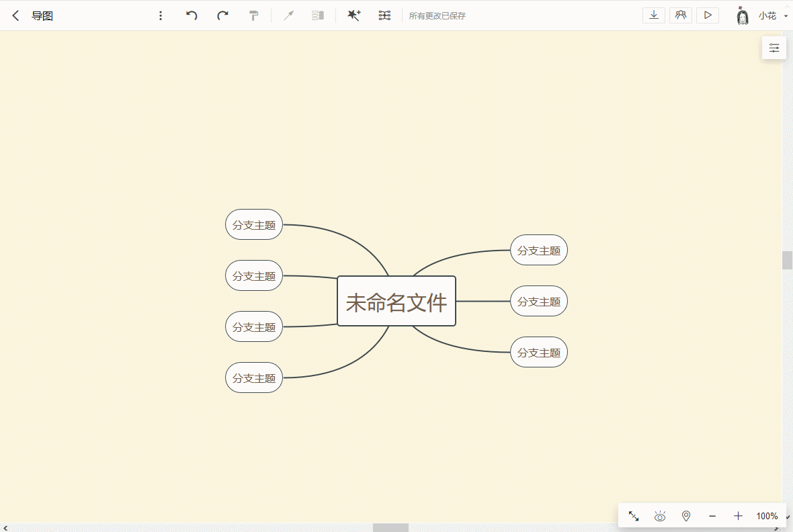Select the 未命名文件 central topic node

(x=396, y=302)
